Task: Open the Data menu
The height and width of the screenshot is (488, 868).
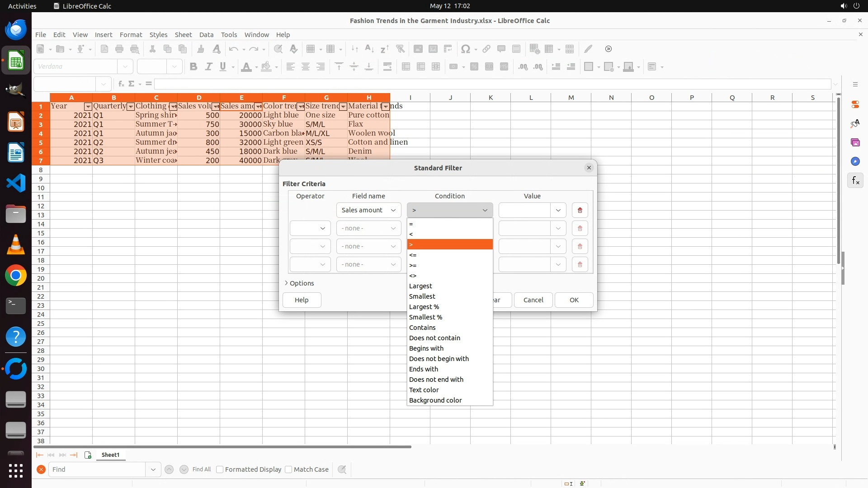Action: pos(206,35)
